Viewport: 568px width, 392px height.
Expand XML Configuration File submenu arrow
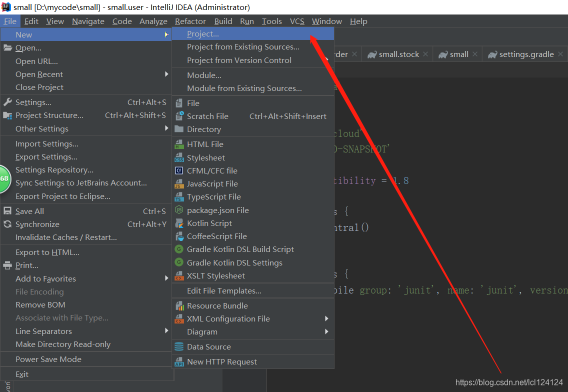(326, 318)
